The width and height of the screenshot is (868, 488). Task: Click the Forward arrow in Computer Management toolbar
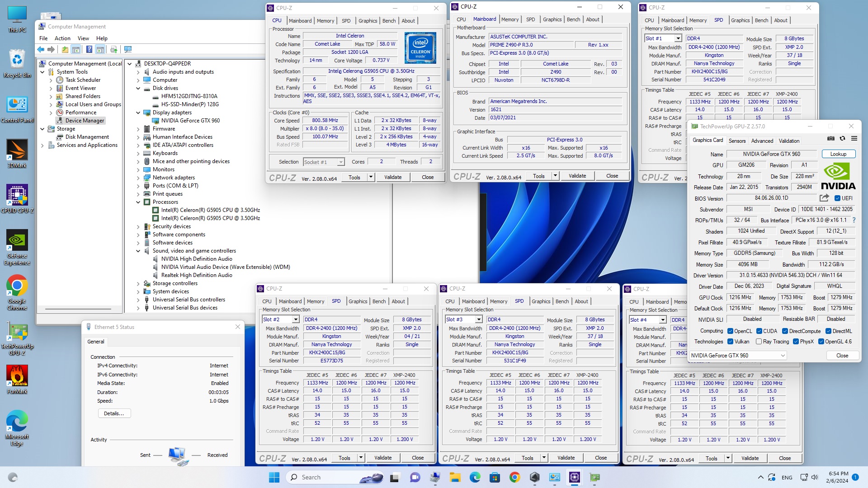[x=51, y=49]
